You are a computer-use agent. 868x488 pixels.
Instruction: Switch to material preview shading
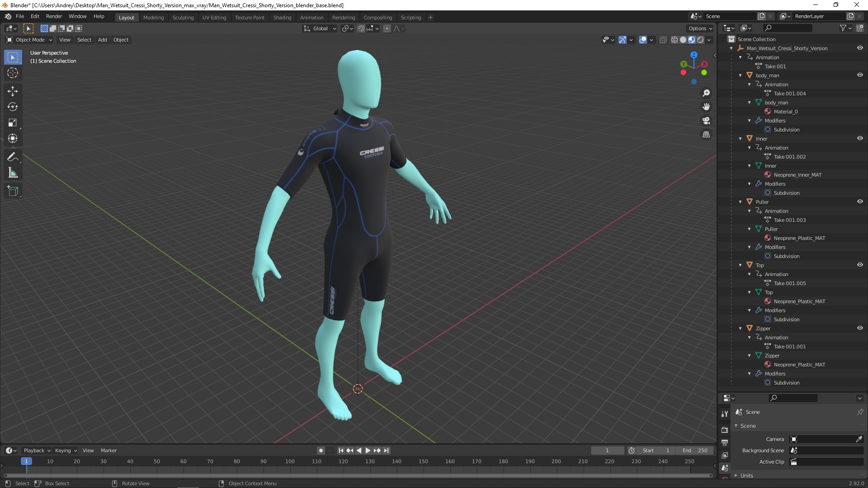point(692,40)
